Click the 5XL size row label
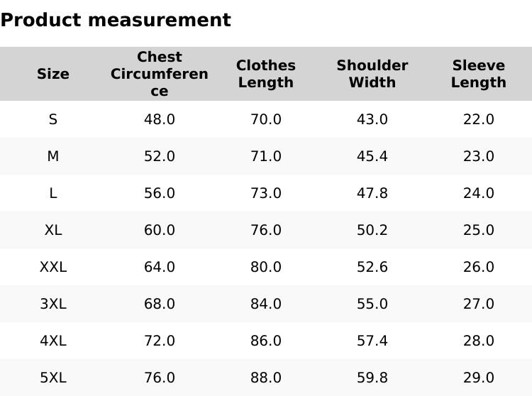 53,378
